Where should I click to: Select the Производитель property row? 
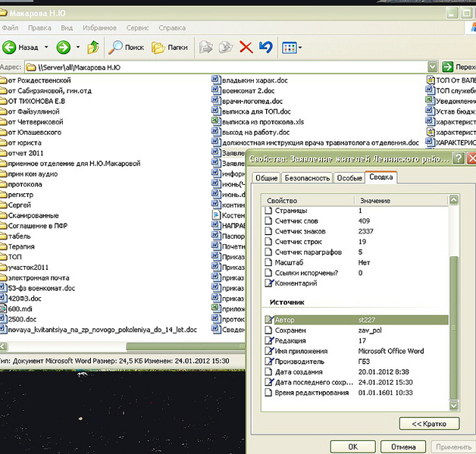(x=356, y=362)
